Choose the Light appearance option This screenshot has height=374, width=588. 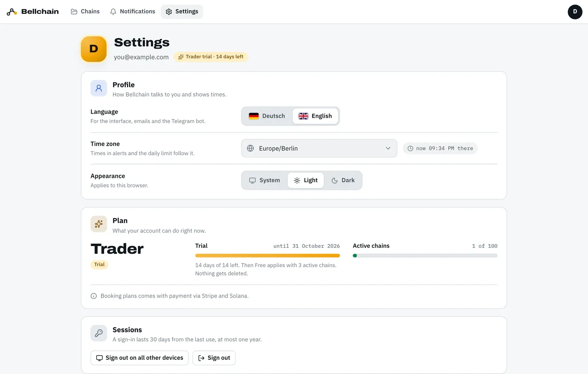(306, 180)
